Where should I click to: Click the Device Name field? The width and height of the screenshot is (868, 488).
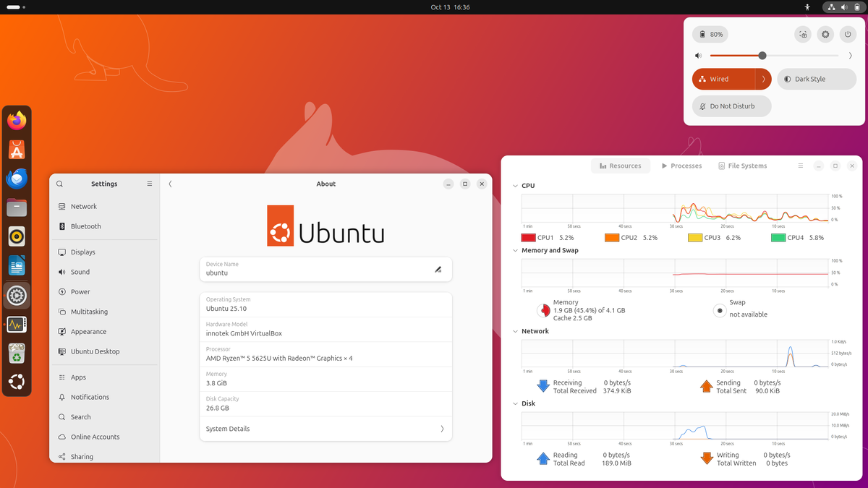(325, 269)
